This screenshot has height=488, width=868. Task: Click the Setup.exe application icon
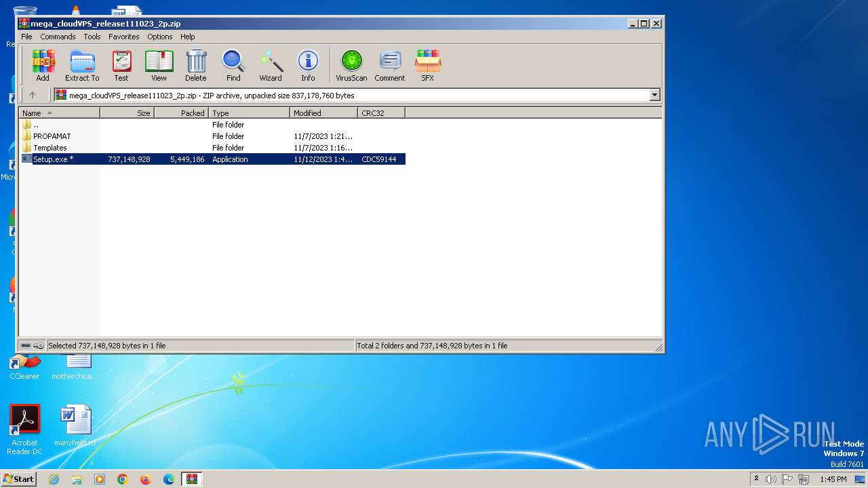pos(27,159)
